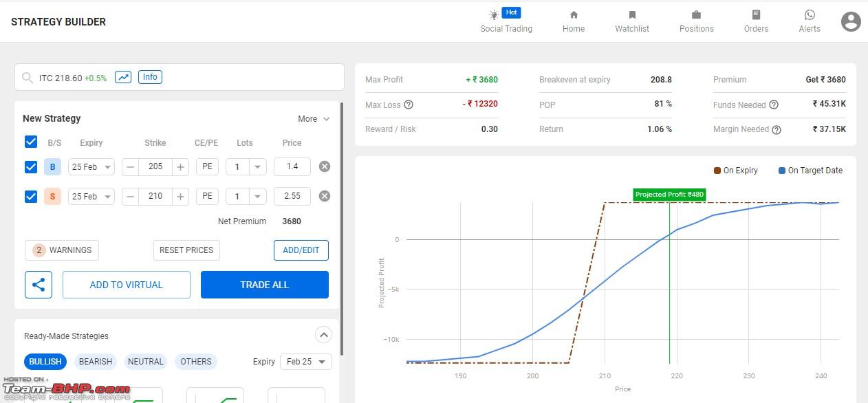Open the expiry dropdown for the 210 leg
Image resolution: width=868 pixels, height=403 pixels.
tap(91, 196)
